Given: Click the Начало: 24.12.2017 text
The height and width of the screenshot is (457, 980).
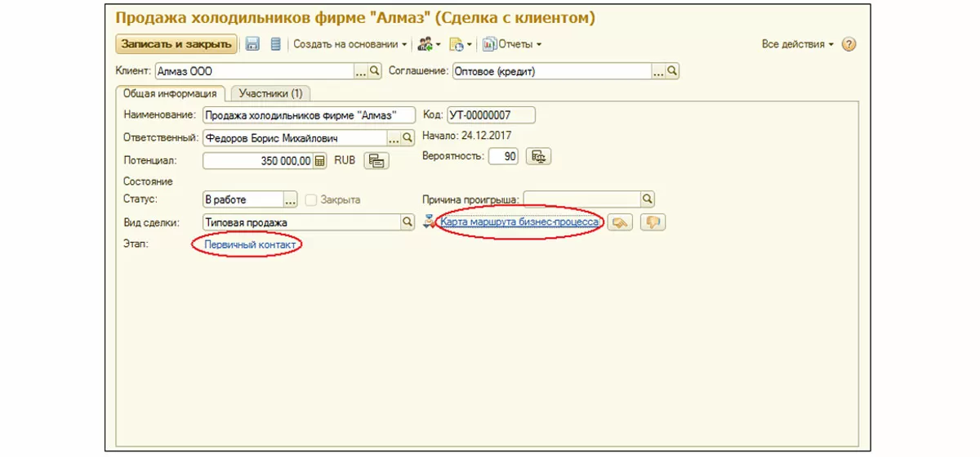Looking at the screenshot, I should tap(468, 135).
